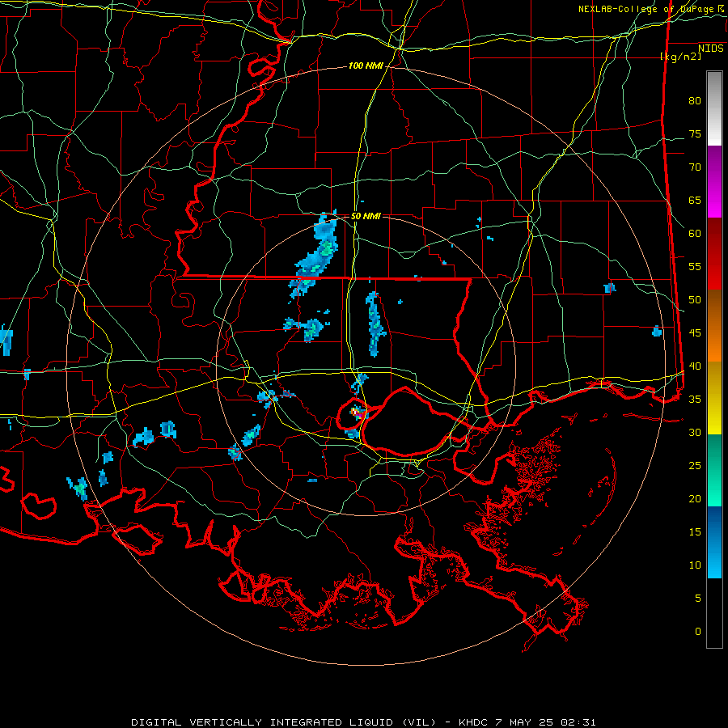
Task: Click the 60 value on the color scale
Action: point(695,234)
